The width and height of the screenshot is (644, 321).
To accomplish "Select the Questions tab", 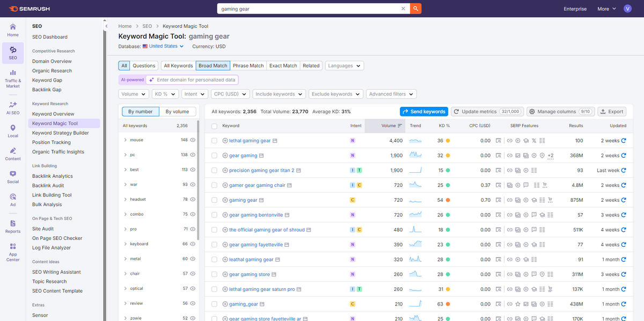I will point(144,65).
